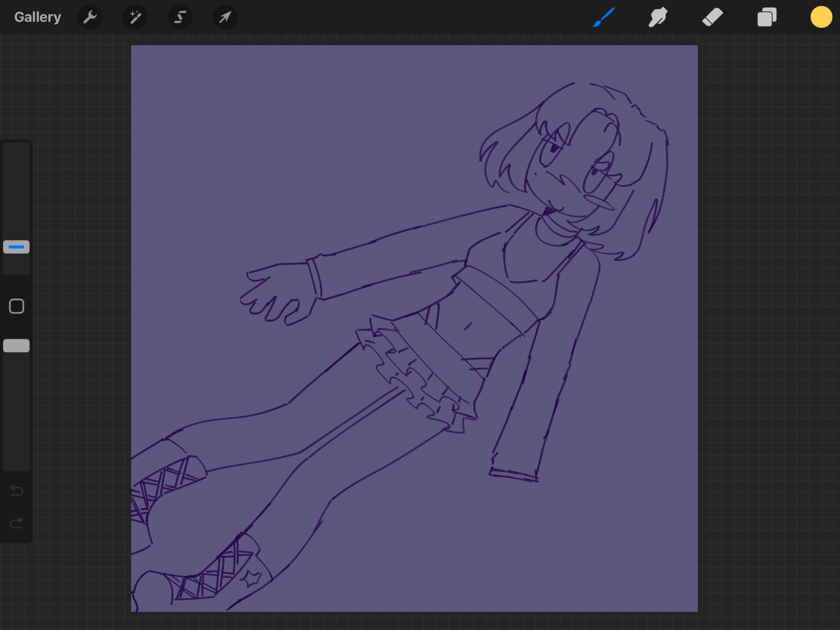
Task: Open the Layers panel
Action: click(x=767, y=17)
